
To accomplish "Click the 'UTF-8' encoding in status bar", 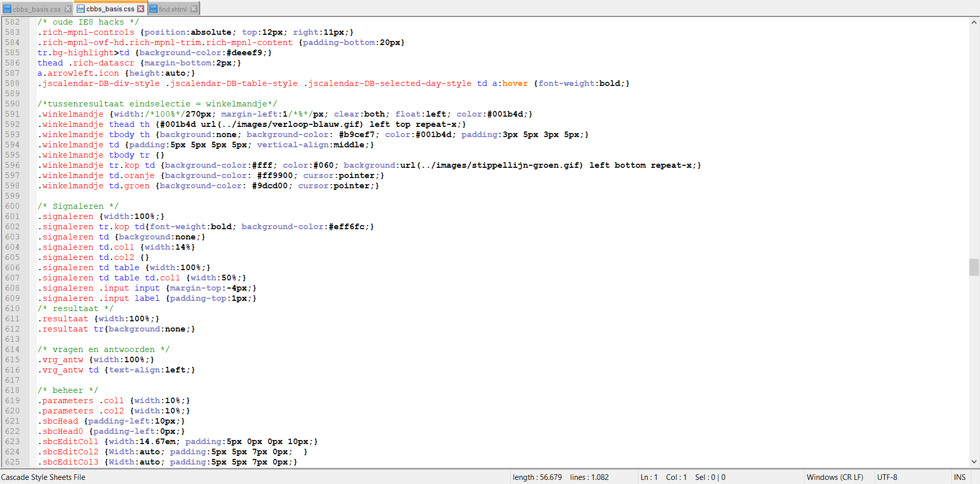I will tap(887, 477).
